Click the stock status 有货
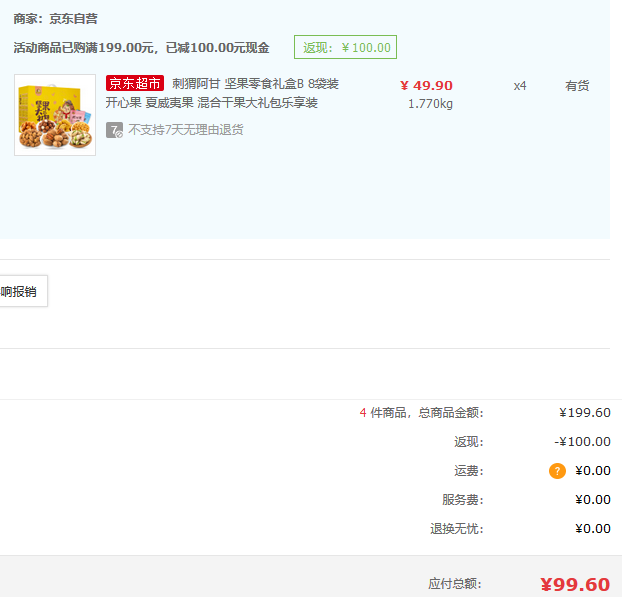Image resolution: width=622 pixels, height=597 pixels. [577, 86]
